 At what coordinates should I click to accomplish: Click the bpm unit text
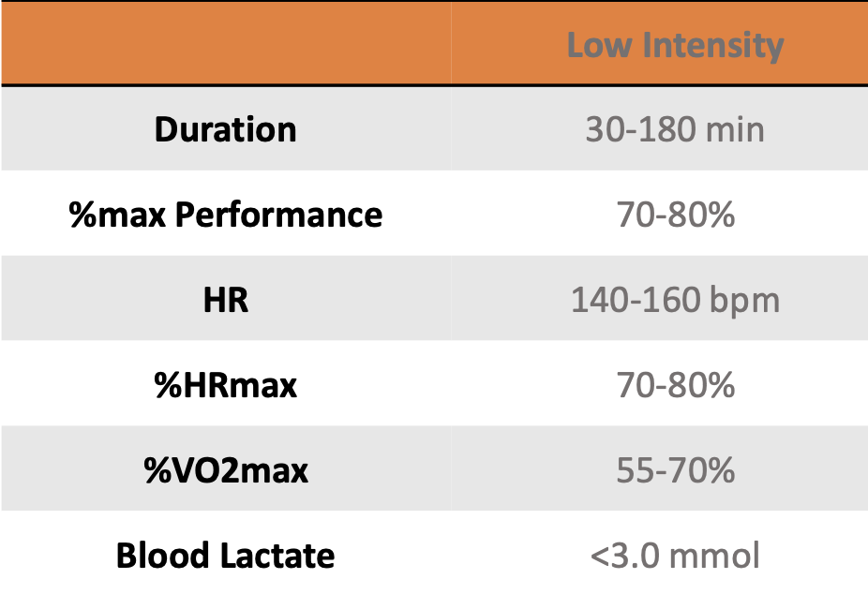(x=744, y=301)
